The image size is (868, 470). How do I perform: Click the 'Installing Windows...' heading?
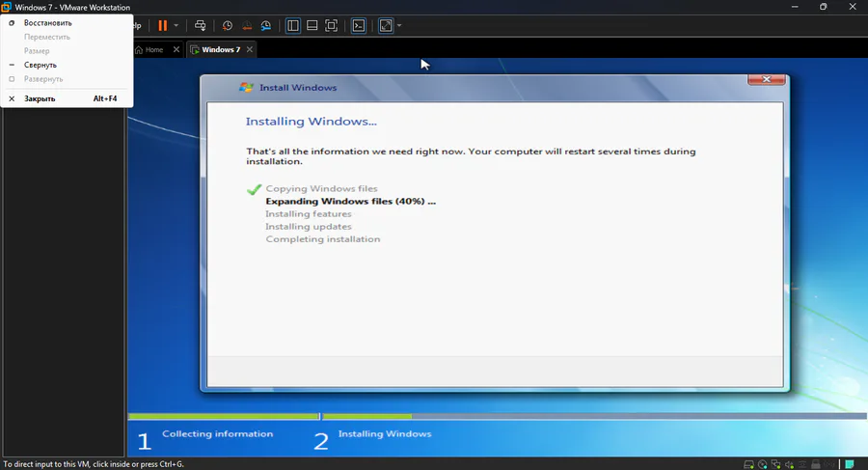tap(312, 122)
